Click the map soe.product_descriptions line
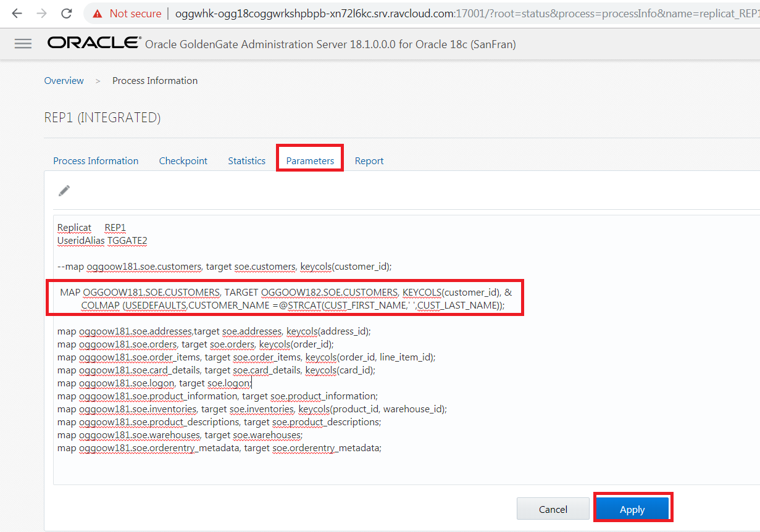 [219, 422]
